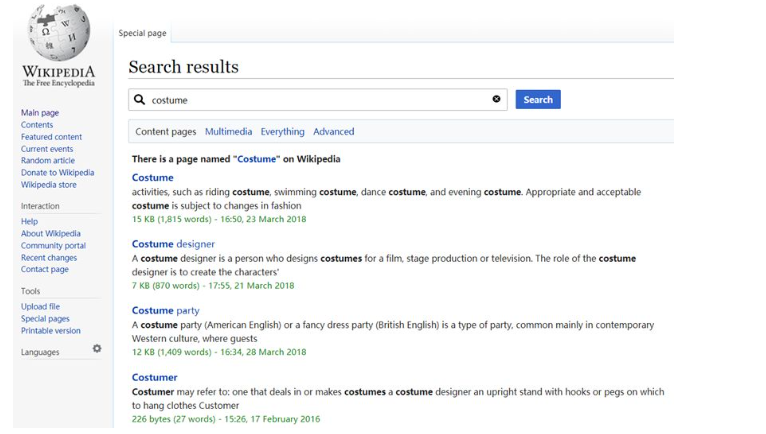Click the Wikipedia globe logo
The height and width of the screenshot is (434, 766).
(x=59, y=32)
